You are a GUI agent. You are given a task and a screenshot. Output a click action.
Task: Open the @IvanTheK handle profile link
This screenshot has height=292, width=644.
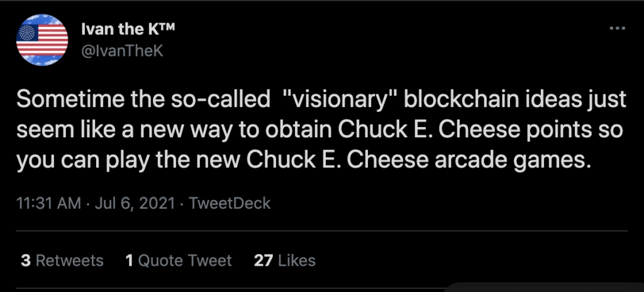[x=122, y=52]
